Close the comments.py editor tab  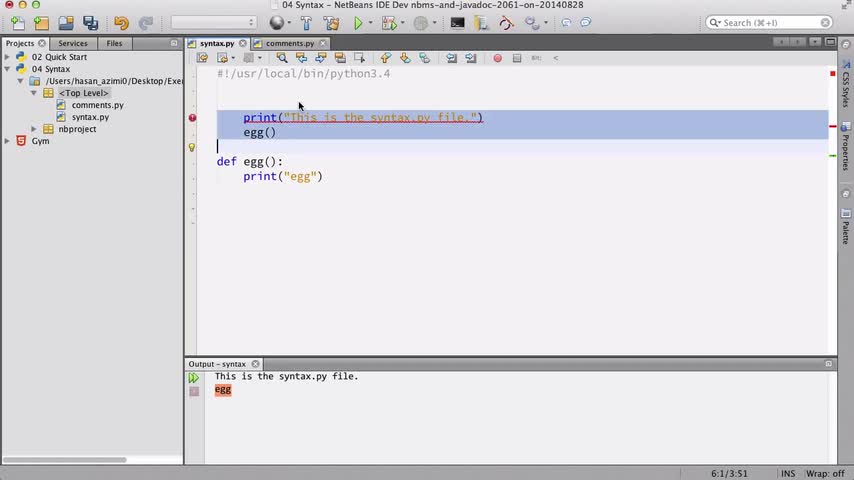pyautogui.click(x=323, y=43)
